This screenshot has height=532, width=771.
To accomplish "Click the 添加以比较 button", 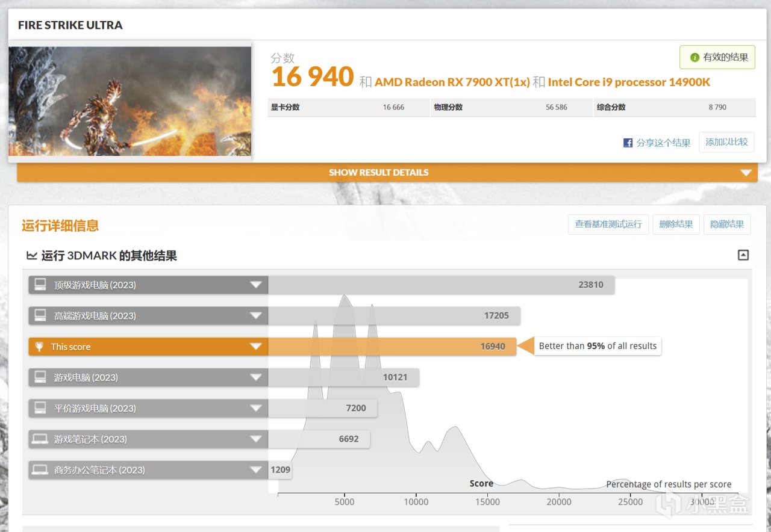I will (726, 142).
